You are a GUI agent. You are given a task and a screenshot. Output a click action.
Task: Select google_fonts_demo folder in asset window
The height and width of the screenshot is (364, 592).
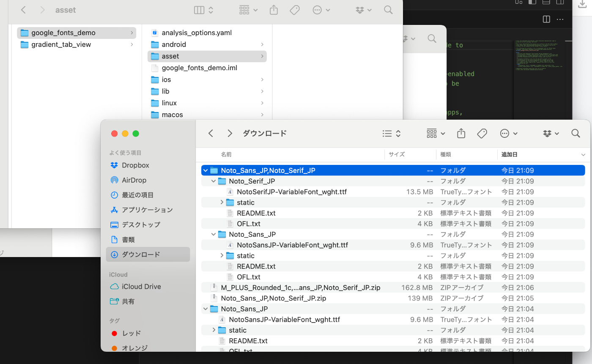click(77, 33)
